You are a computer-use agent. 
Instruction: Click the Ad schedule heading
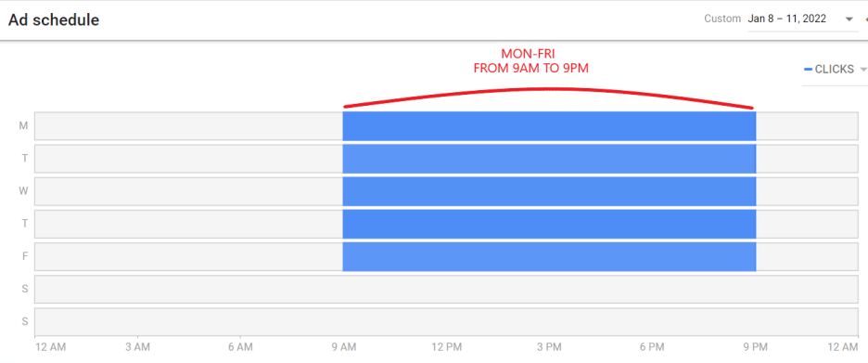coord(54,20)
